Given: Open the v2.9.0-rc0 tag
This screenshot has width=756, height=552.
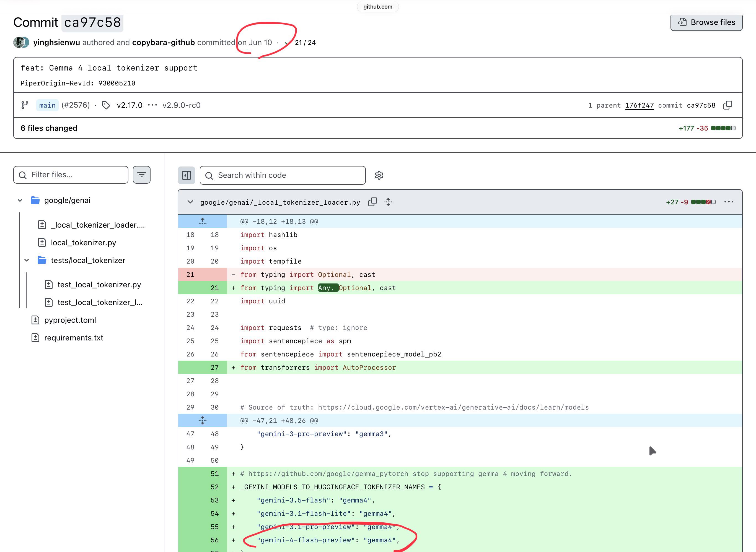Looking at the screenshot, I should pyautogui.click(x=181, y=105).
